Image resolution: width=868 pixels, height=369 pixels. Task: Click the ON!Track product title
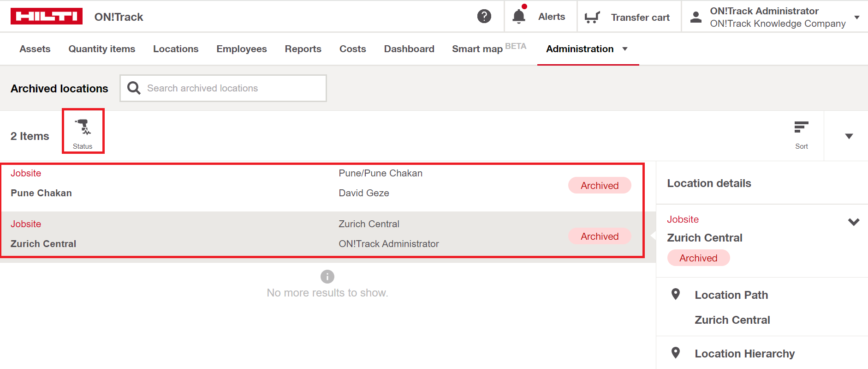click(x=119, y=17)
